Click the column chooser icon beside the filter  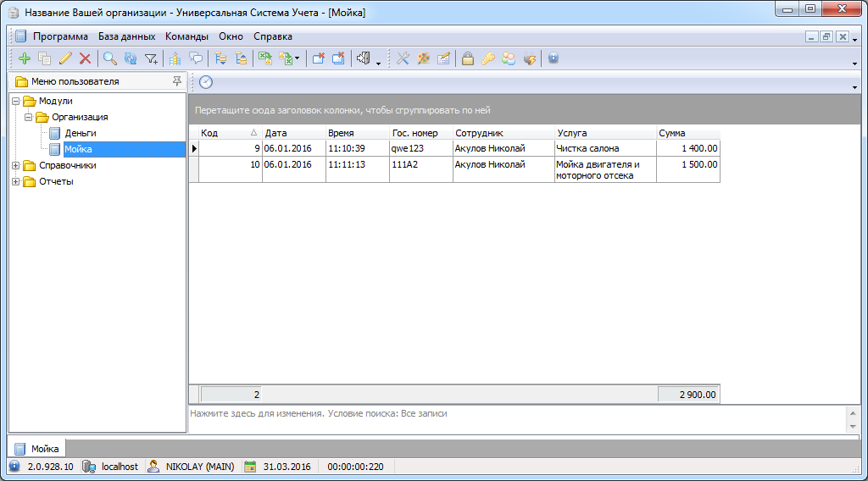(175, 58)
